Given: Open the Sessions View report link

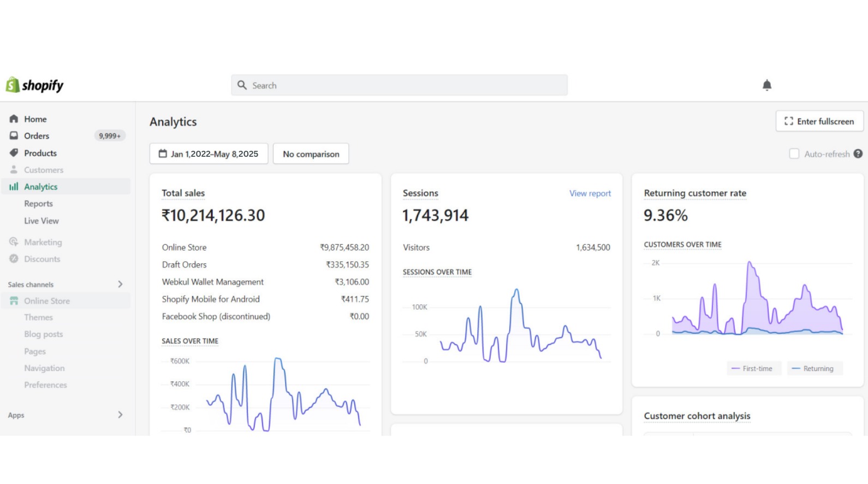Looking at the screenshot, I should click(590, 193).
